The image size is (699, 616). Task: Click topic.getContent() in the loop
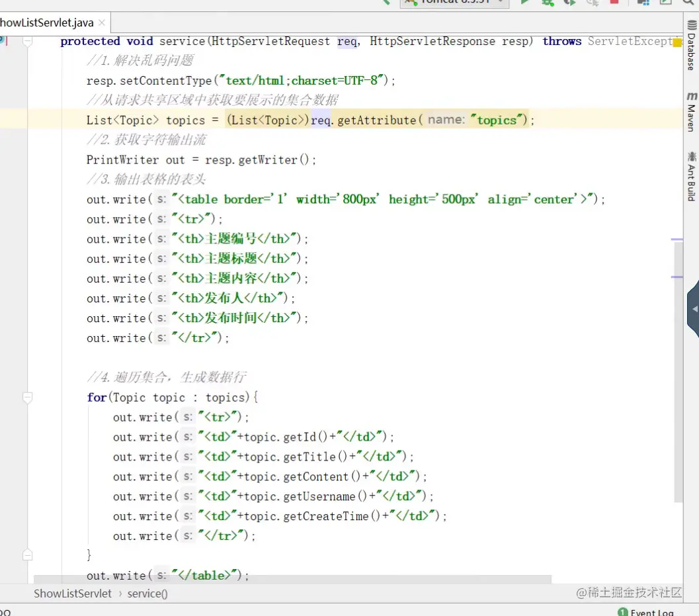coord(302,476)
